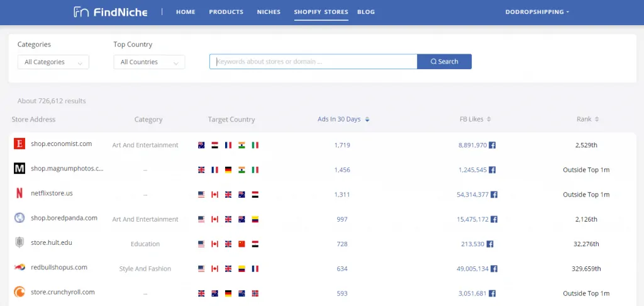Click the Magnum Photos store logo
The width and height of the screenshot is (644, 306).
coord(19,169)
